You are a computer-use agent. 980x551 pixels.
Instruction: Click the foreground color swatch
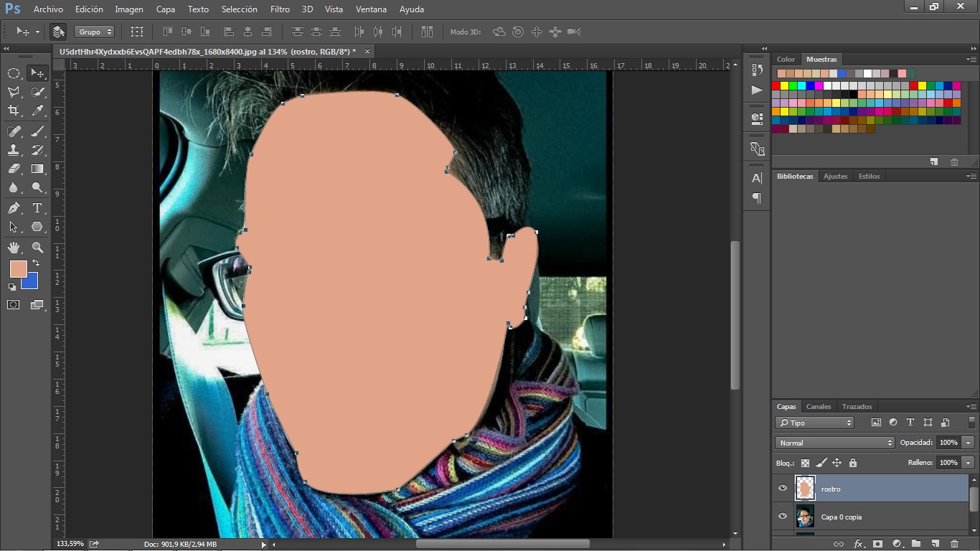(18, 269)
